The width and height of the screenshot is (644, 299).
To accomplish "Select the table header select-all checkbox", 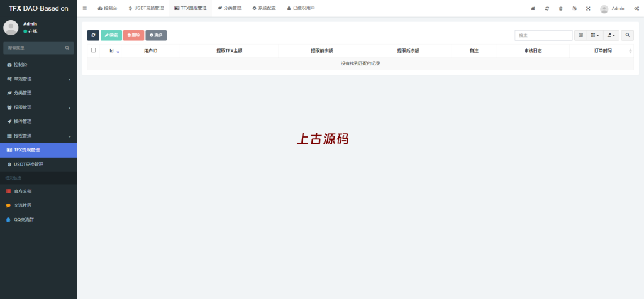I will point(93,50).
